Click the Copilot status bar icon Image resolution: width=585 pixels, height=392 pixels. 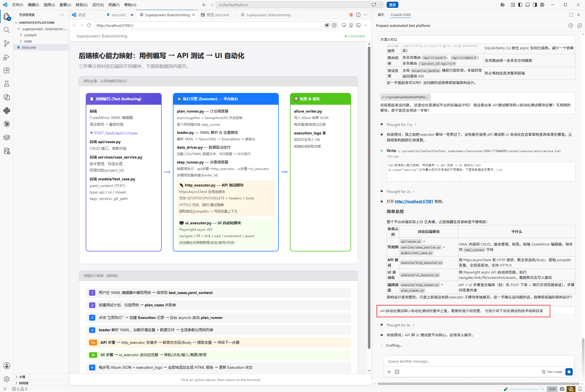(562, 389)
